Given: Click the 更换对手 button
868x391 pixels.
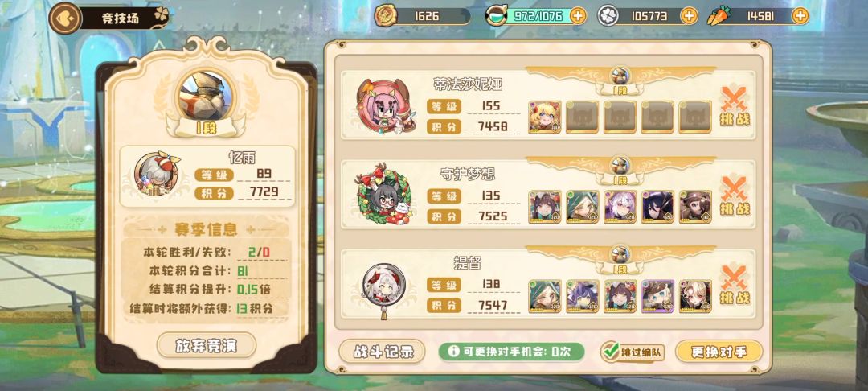Looking at the screenshot, I should (719, 352).
